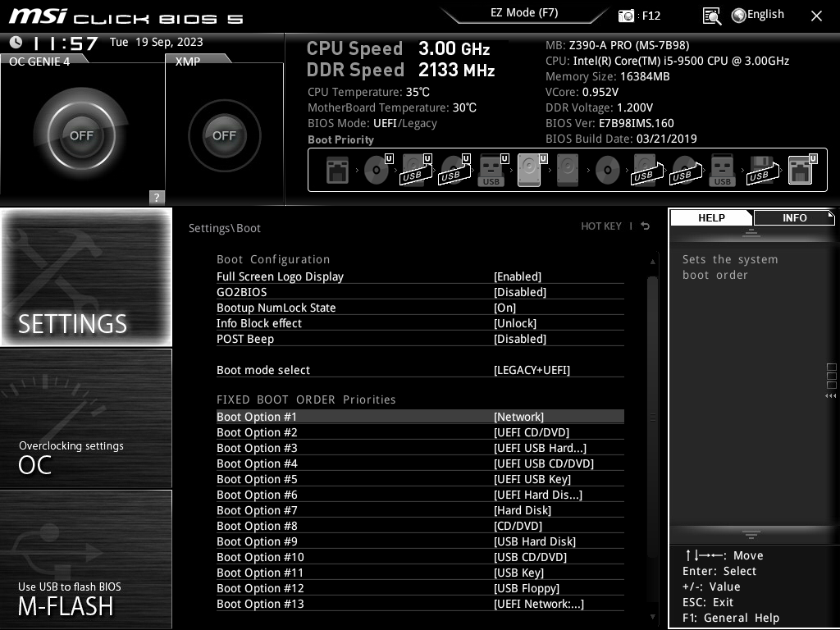Click the globe language icon
The image size is (840, 630).
coord(738,15)
